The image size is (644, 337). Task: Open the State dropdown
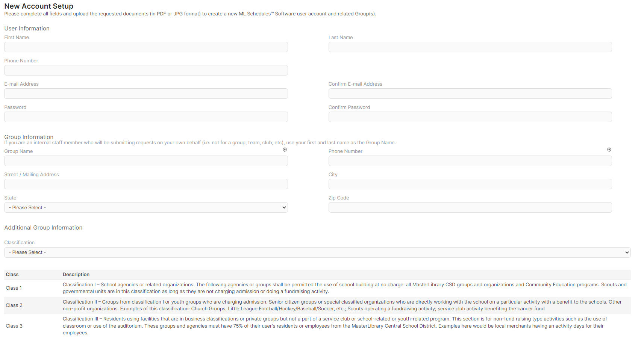146,207
